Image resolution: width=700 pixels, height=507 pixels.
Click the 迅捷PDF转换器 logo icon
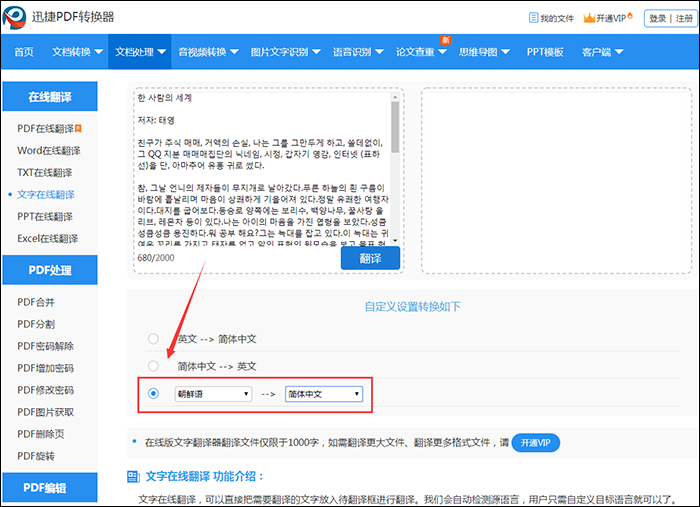click(14, 17)
